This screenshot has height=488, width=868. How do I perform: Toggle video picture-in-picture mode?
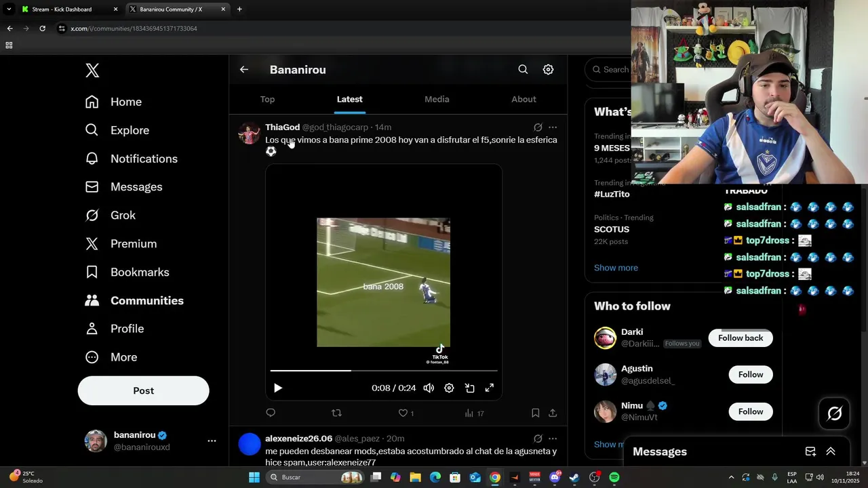coord(469,388)
